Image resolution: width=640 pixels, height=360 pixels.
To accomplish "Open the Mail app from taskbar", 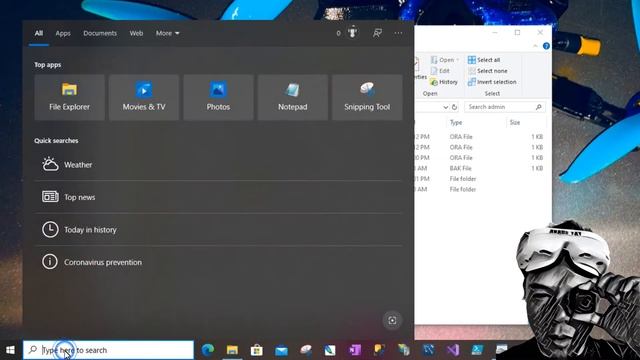I will click(x=281, y=350).
